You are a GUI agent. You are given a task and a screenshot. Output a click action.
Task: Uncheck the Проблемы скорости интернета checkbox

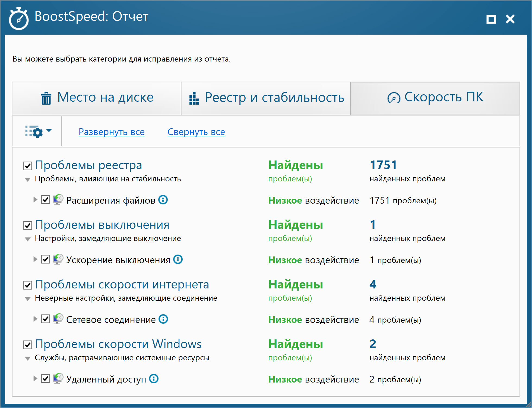pyautogui.click(x=28, y=285)
